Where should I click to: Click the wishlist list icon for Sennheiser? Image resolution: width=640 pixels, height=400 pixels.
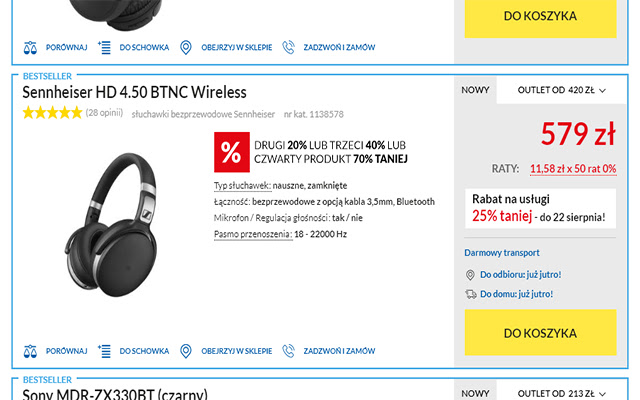(x=104, y=351)
